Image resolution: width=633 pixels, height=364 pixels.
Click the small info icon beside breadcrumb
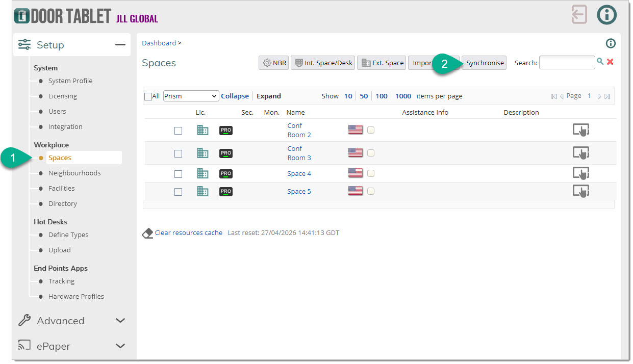(x=610, y=43)
